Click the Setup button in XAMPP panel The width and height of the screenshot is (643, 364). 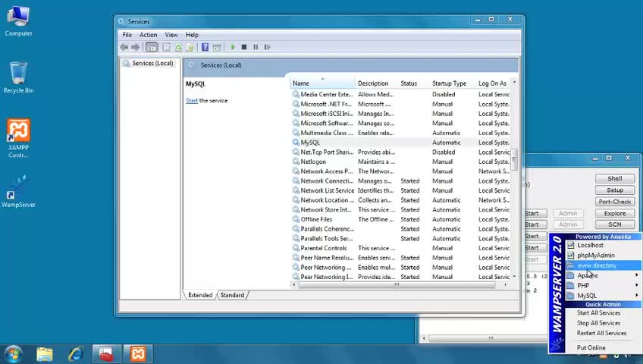coord(615,190)
